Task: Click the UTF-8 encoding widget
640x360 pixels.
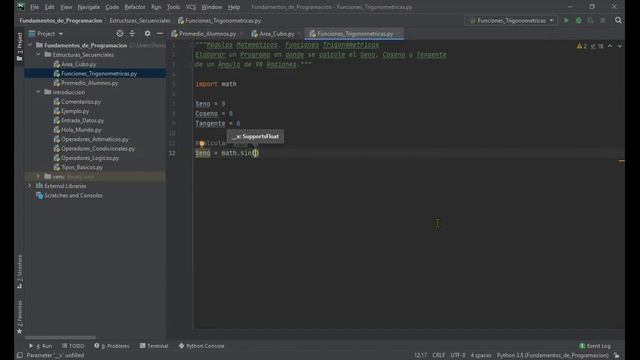Action: (x=458, y=355)
